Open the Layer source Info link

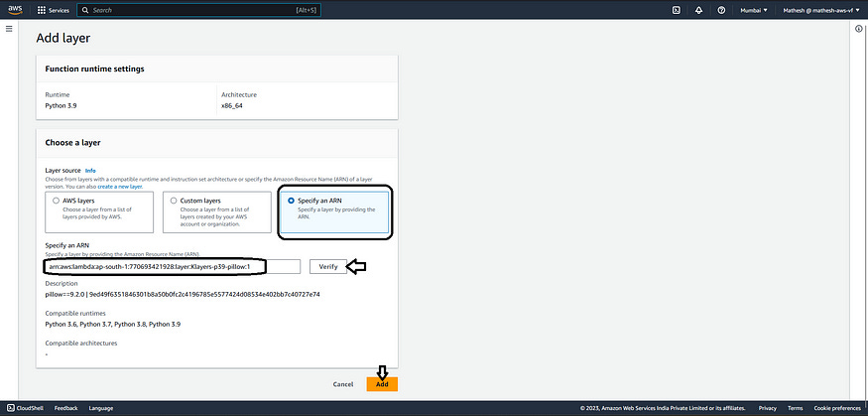point(90,171)
